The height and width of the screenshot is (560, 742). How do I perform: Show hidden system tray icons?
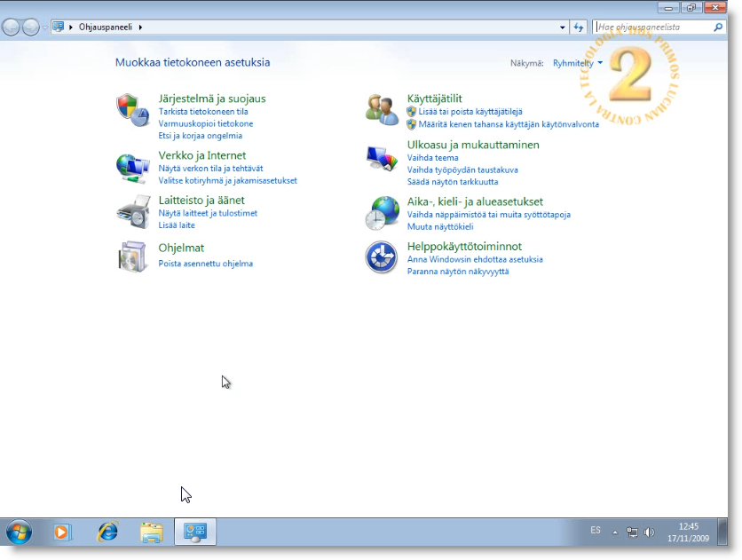point(614,532)
